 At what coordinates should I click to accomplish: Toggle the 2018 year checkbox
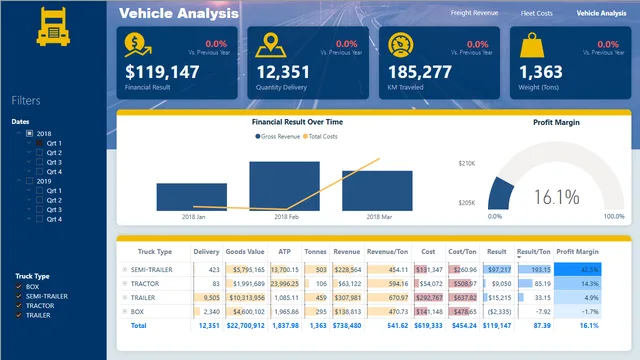tap(29, 133)
